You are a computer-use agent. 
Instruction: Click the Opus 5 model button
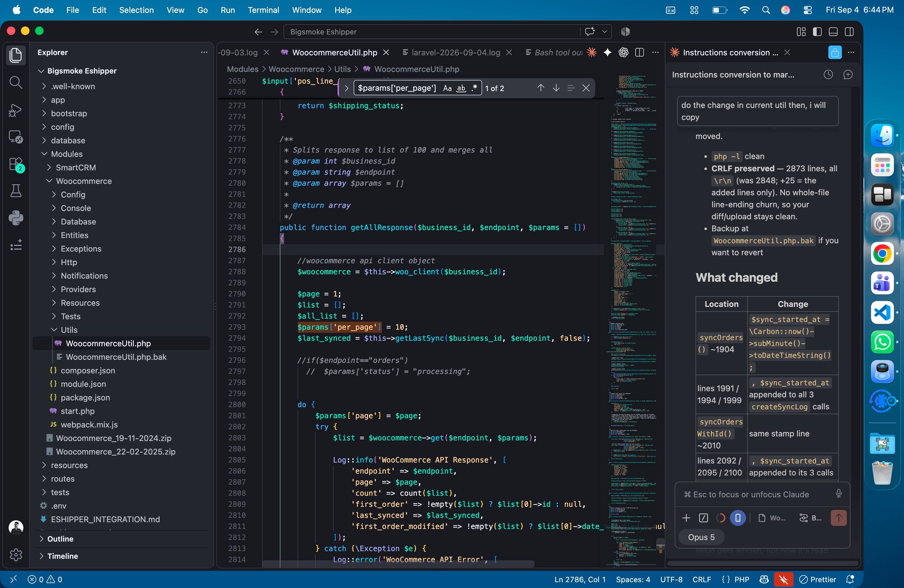(701, 537)
